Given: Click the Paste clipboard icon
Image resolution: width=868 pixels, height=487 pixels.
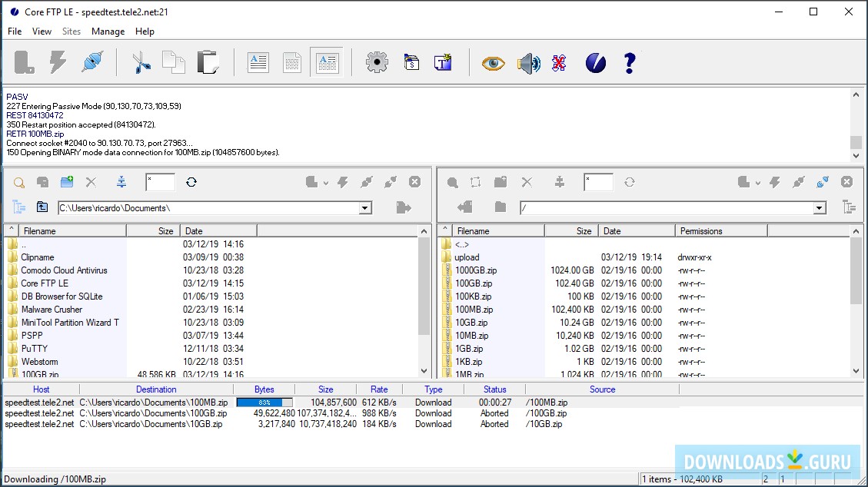Looking at the screenshot, I should pos(208,62).
